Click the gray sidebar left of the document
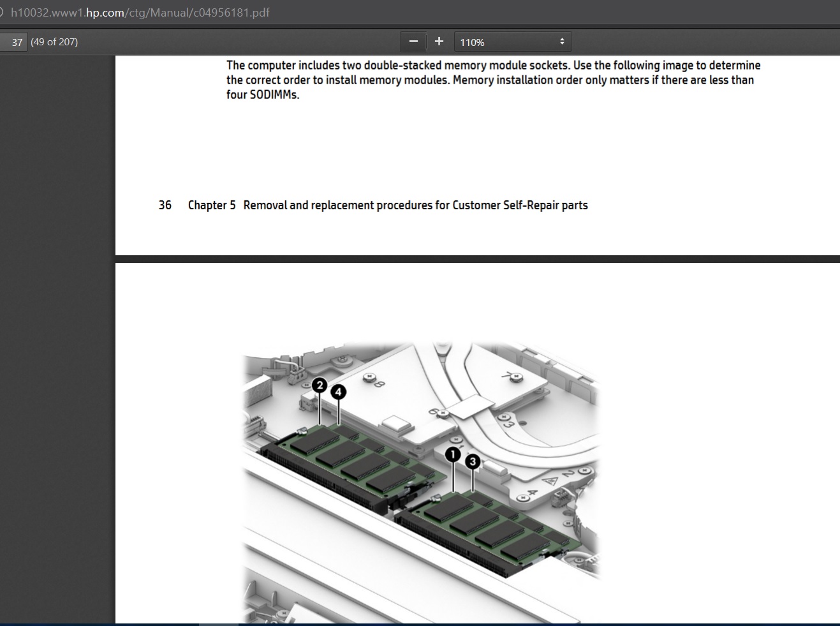The image size is (840, 626). click(57, 319)
